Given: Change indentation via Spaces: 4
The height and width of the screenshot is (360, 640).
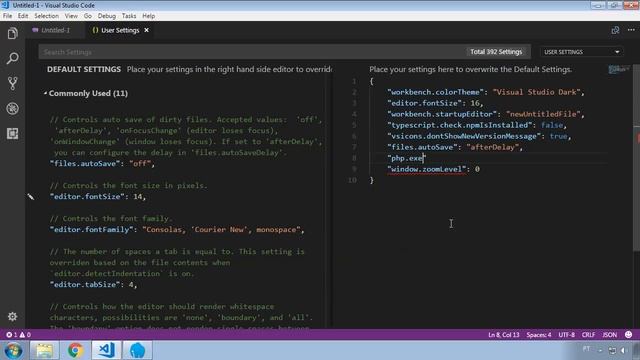Looking at the screenshot, I should [x=539, y=335].
